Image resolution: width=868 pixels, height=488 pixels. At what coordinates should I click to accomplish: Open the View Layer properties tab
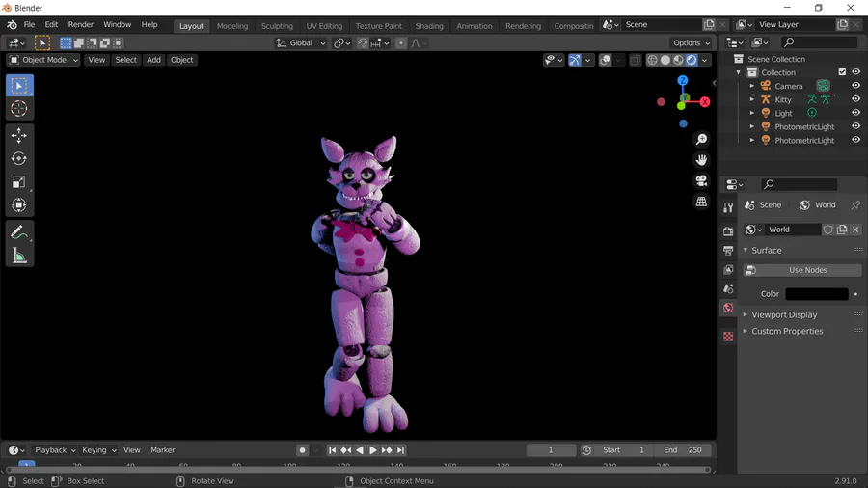728,269
